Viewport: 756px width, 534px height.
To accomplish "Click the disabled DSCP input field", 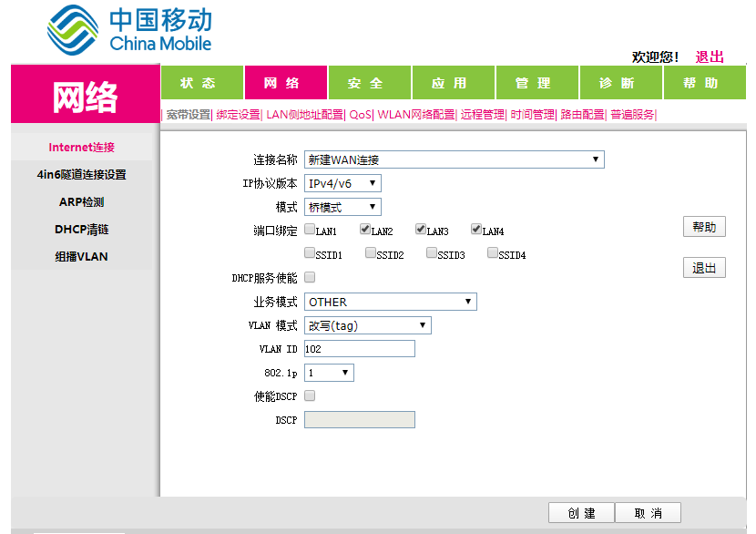I will [x=360, y=420].
